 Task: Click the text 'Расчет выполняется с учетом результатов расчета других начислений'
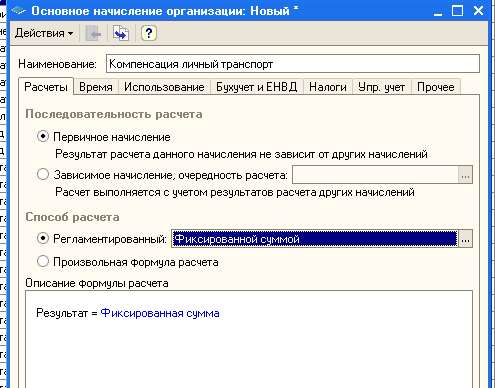235,192
